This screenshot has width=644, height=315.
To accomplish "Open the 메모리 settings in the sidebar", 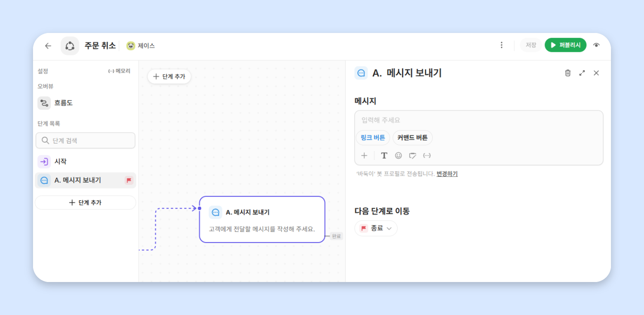I will point(119,71).
